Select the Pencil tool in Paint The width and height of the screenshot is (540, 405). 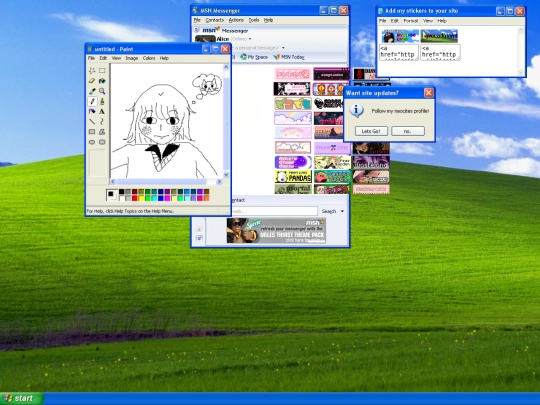(92, 101)
